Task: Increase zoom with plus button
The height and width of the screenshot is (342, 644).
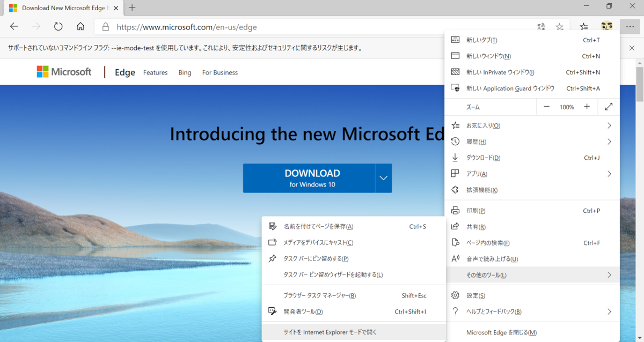Action: pos(587,107)
